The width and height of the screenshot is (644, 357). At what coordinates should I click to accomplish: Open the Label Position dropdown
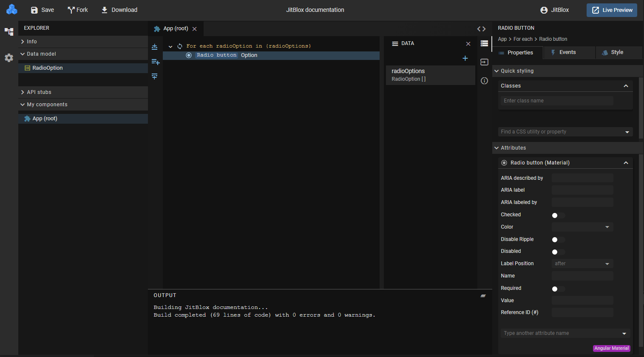click(582, 263)
